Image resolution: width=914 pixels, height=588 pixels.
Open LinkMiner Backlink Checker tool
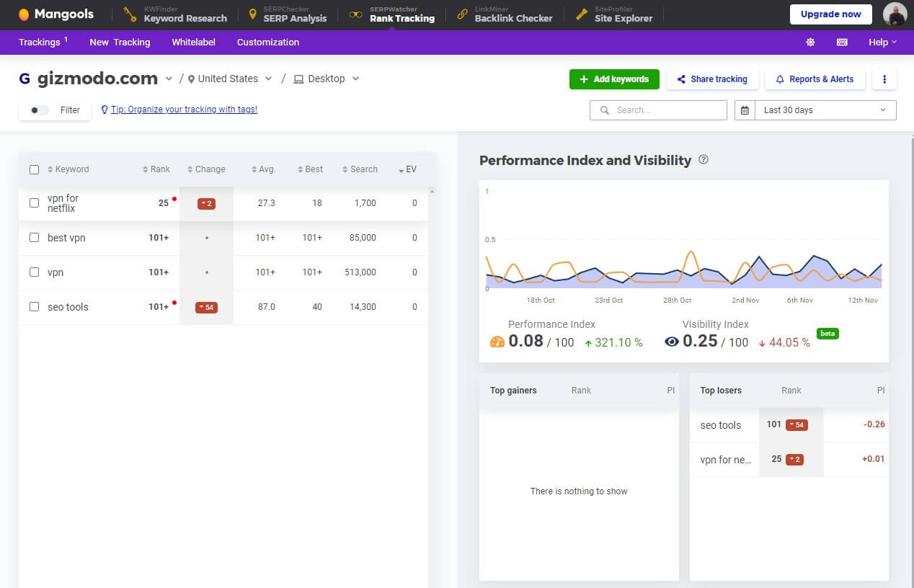tap(505, 14)
